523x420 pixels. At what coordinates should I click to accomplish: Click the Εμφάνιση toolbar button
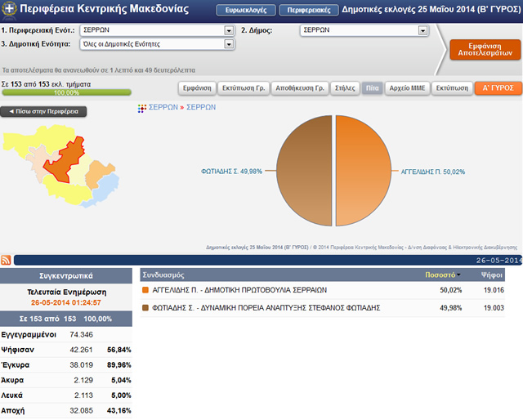pos(197,88)
